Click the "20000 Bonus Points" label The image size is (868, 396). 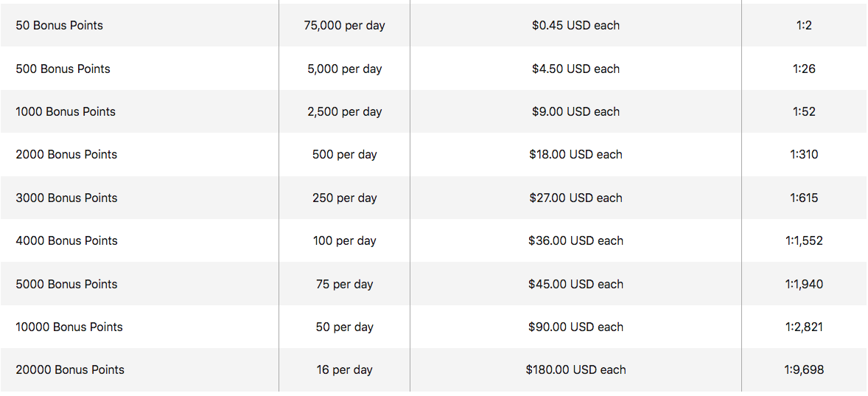click(70, 369)
